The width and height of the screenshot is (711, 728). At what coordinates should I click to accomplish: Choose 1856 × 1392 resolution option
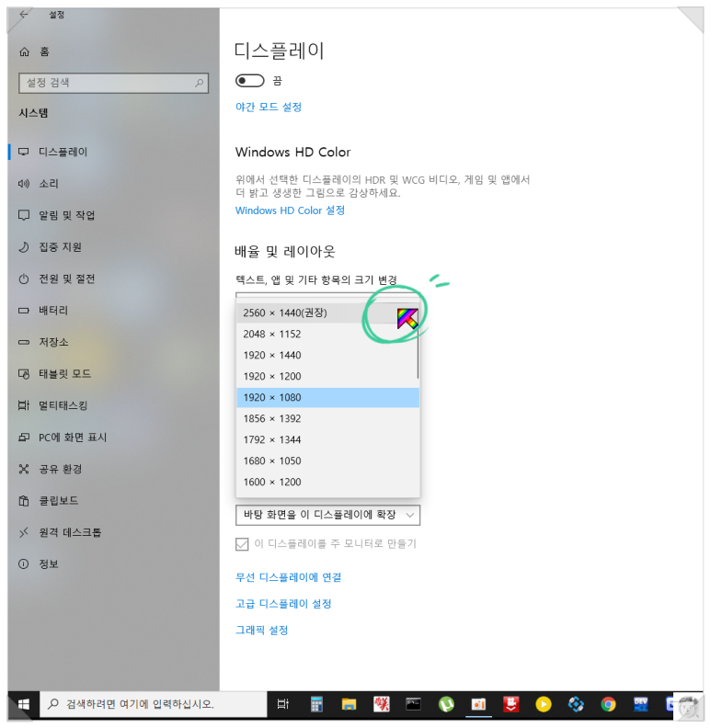click(x=327, y=418)
